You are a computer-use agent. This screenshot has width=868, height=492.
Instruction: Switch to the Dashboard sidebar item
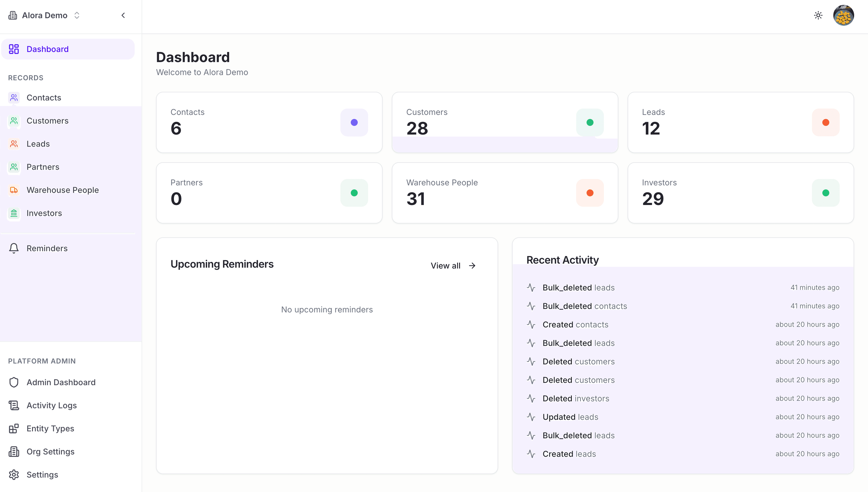(x=47, y=49)
